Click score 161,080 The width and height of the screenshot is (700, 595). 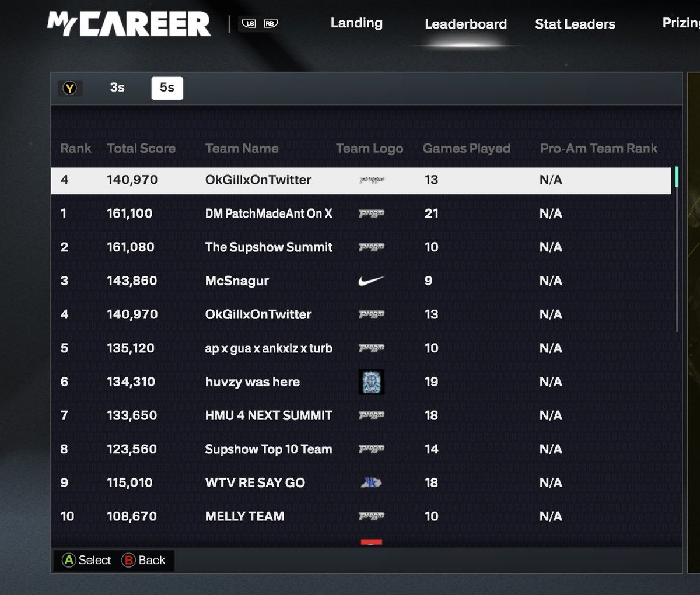(131, 247)
